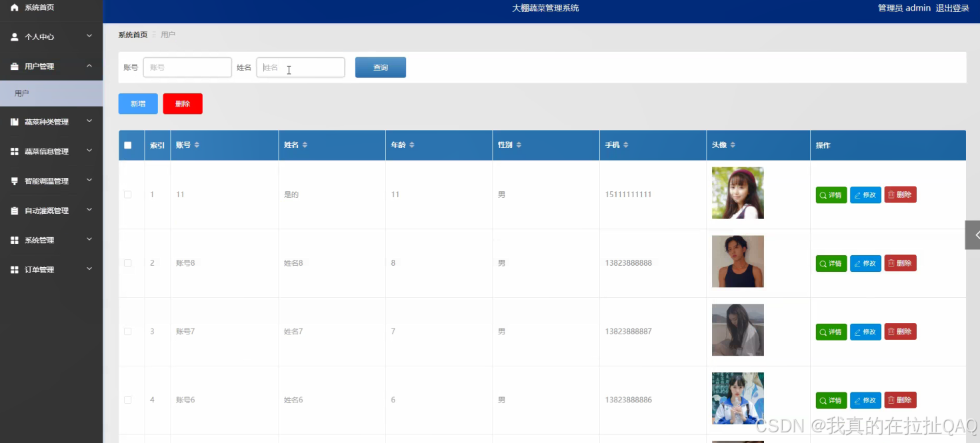Sort by 账号 column arrows

click(197, 145)
